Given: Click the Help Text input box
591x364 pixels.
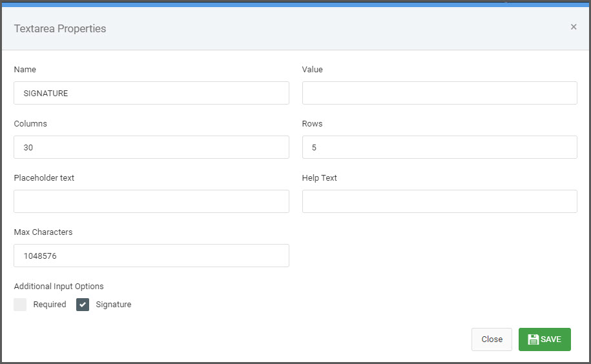Looking at the screenshot, I should (439, 201).
